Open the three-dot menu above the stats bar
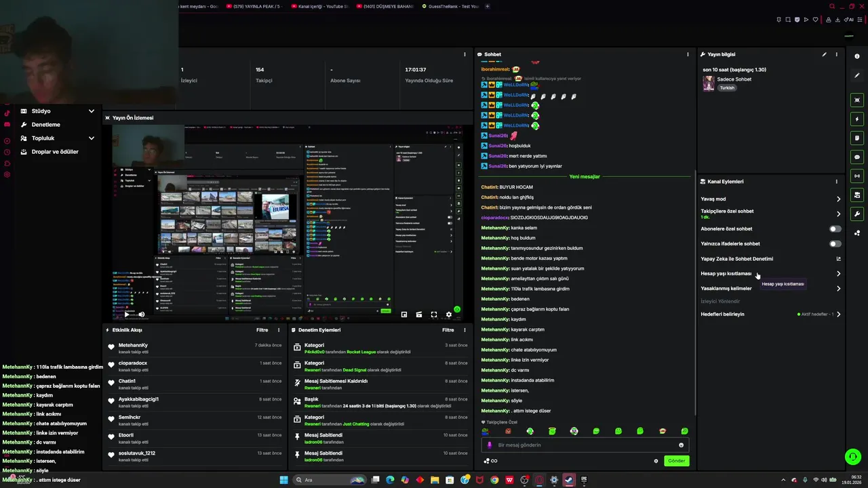This screenshot has height=488, width=868. pos(465,54)
